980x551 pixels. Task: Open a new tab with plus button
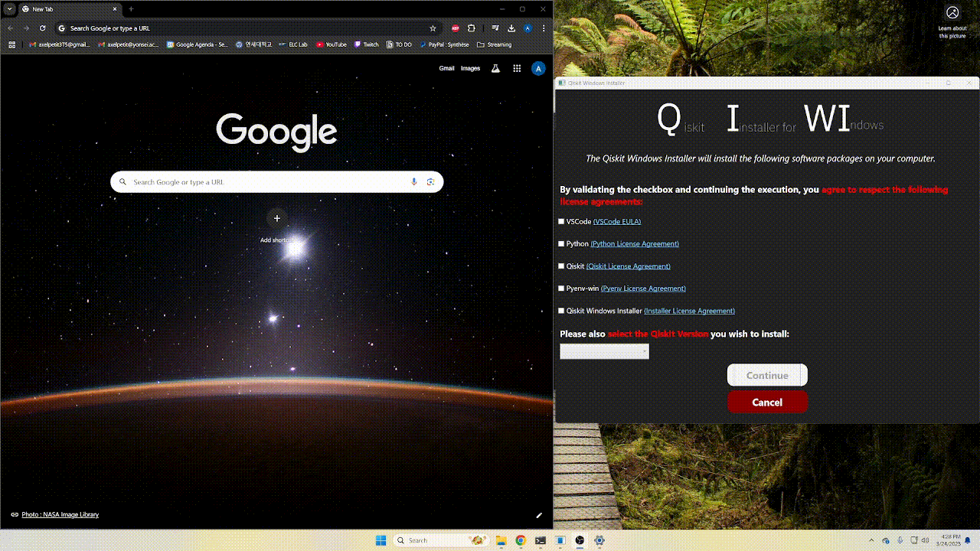[131, 9]
